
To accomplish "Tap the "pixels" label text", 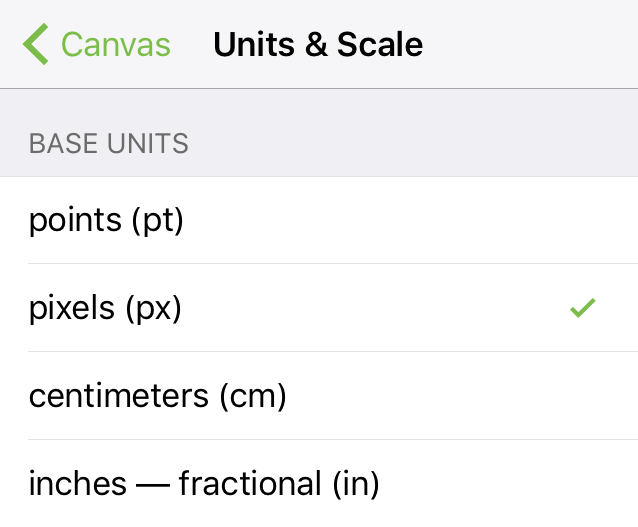I will tap(72, 308).
